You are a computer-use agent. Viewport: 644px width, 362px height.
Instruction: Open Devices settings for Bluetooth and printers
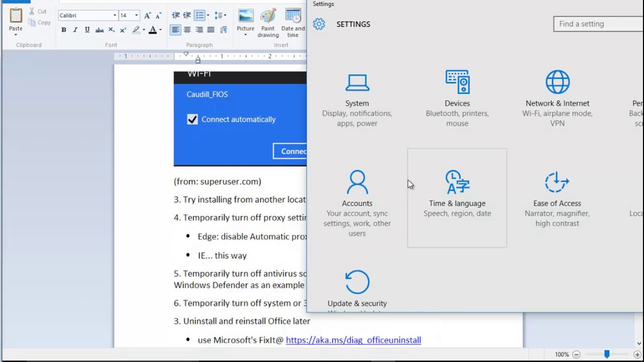[457, 98]
